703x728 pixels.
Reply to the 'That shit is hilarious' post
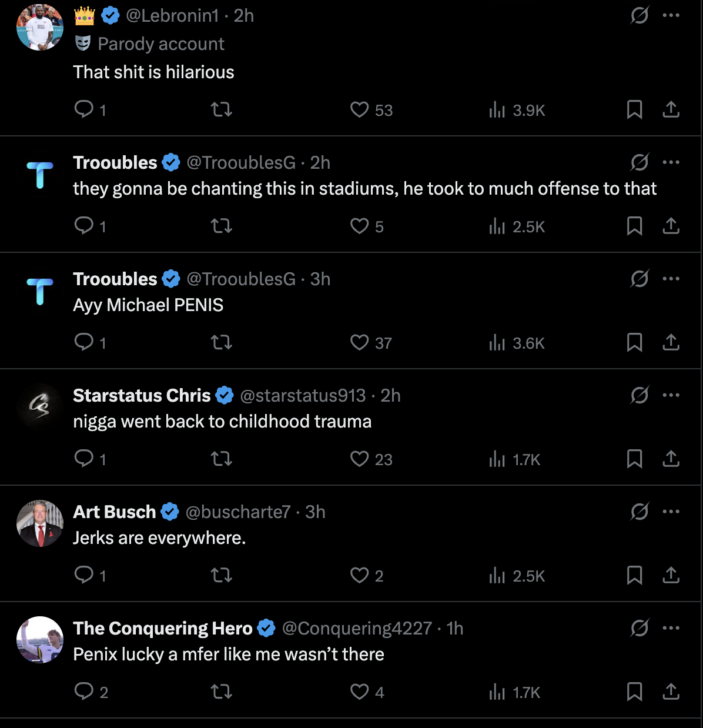click(84, 109)
